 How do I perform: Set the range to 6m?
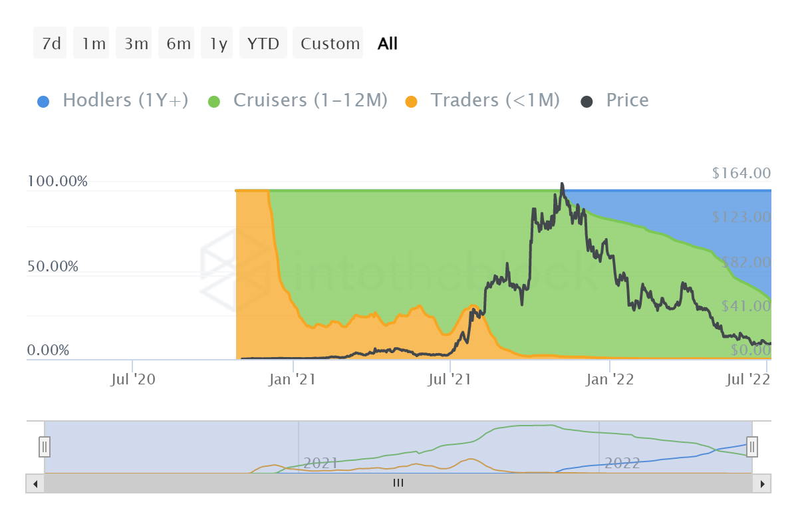(178, 44)
